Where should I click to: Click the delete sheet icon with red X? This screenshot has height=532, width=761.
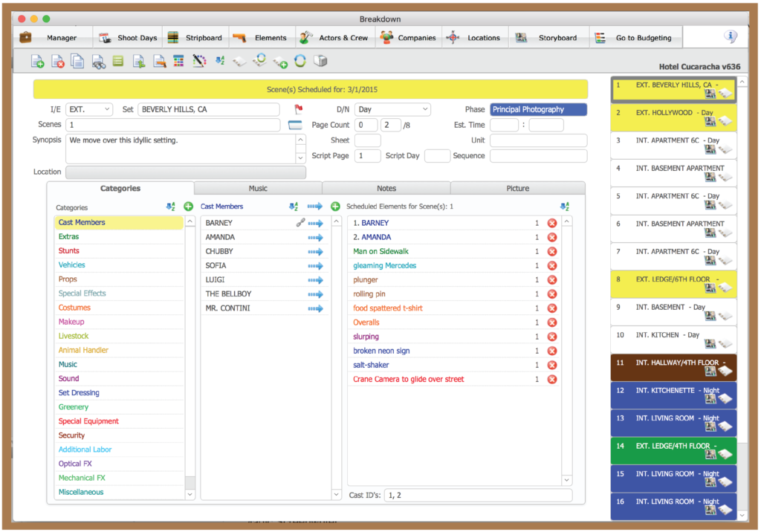tap(58, 61)
